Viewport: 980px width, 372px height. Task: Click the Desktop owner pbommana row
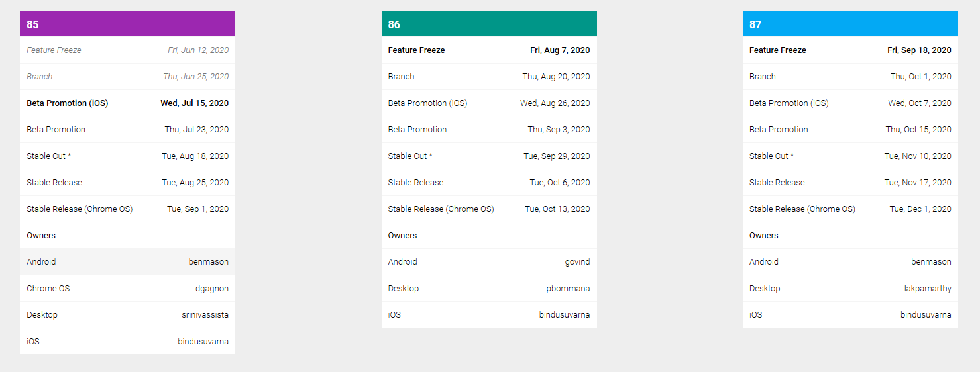489,289
